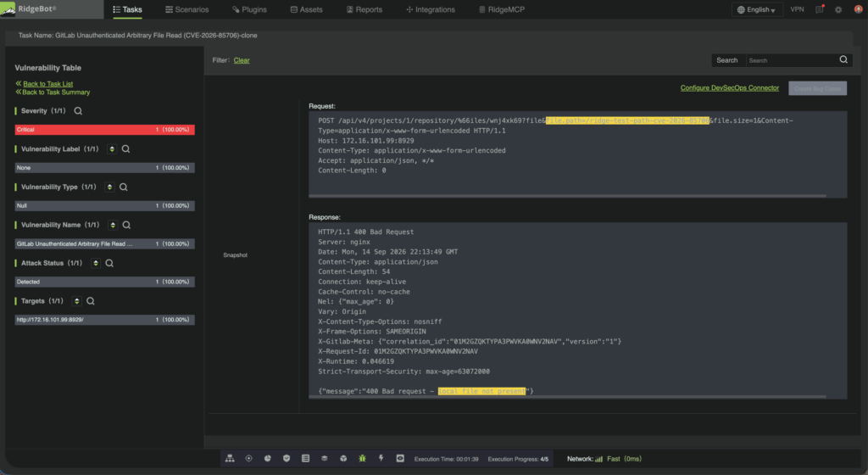
Task: Open the Reports tab
Action: click(x=364, y=9)
